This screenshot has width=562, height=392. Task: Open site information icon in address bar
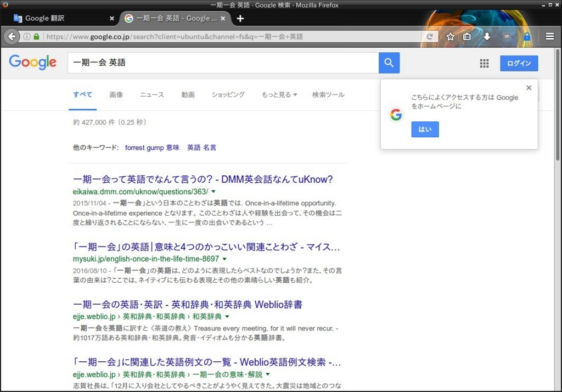(27, 37)
